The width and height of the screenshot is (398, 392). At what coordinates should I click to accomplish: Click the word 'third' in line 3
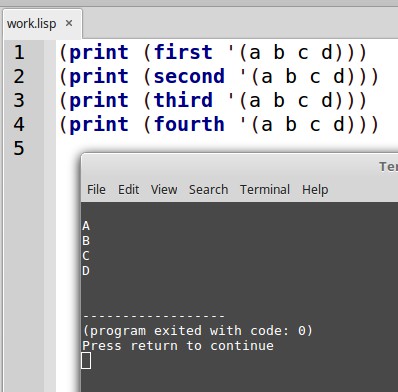tap(183, 100)
